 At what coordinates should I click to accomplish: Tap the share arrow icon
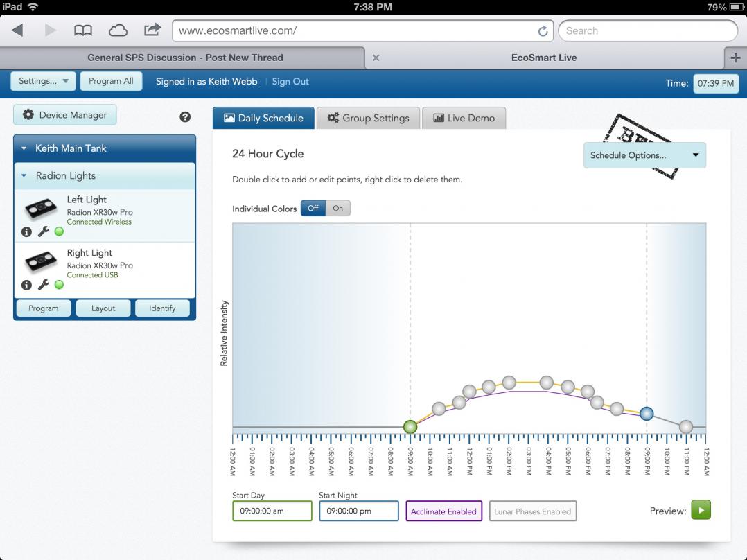click(x=152, y=30)
